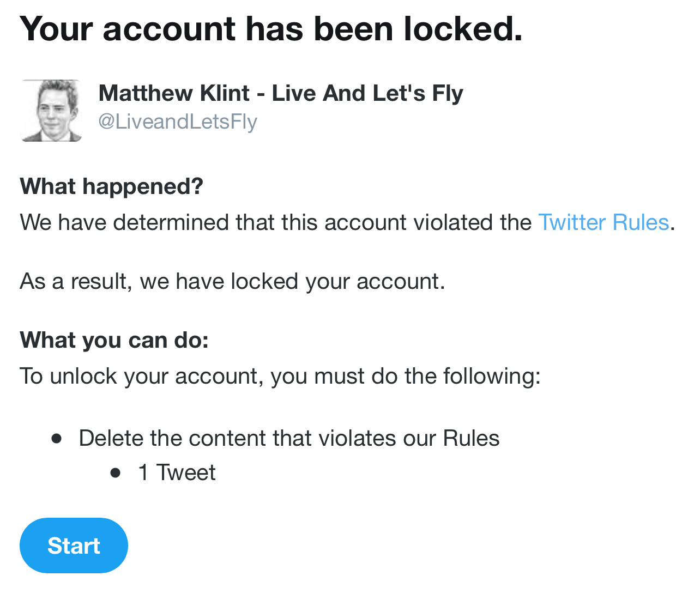The image size is (700, 594).
Task: Click the 'Your account has been locked' heading
Action: tap(271, 29)
